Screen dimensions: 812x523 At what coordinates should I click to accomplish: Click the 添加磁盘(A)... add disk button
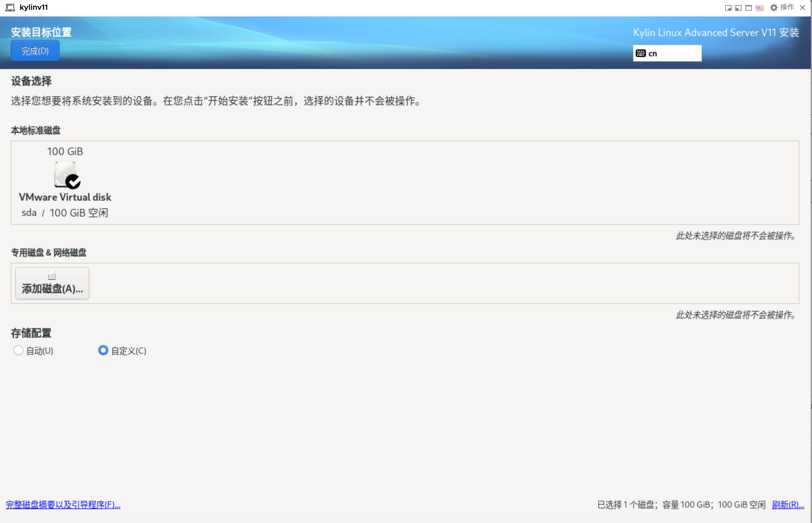click(52, 283)
